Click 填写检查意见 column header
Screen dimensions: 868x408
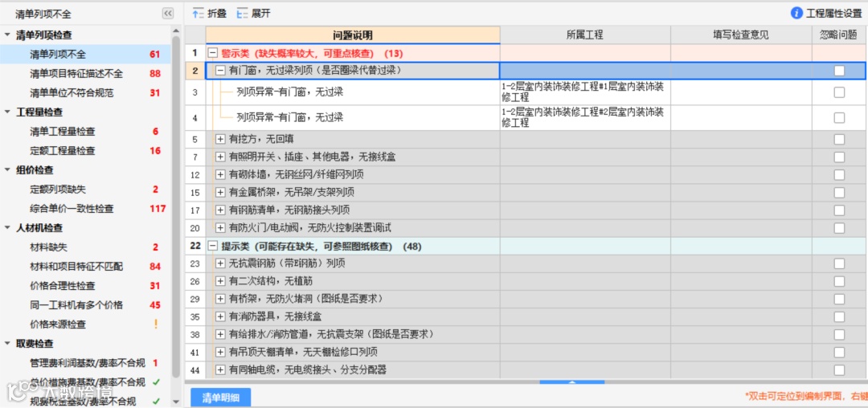[x=741, y=35]
